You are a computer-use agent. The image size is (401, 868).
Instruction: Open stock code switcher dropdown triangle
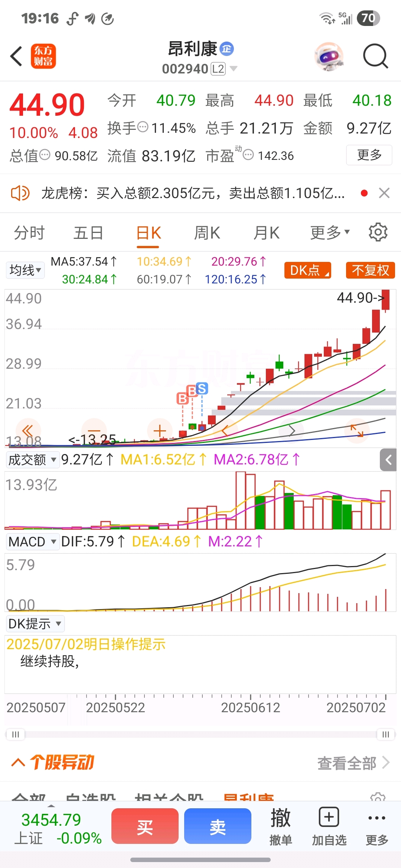tap(234, 69)
